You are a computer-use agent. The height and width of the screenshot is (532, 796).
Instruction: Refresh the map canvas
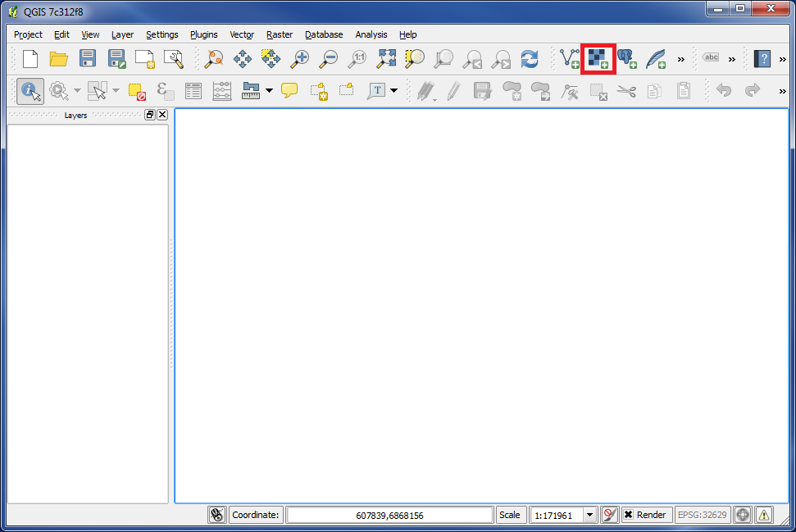pos(530,59)
